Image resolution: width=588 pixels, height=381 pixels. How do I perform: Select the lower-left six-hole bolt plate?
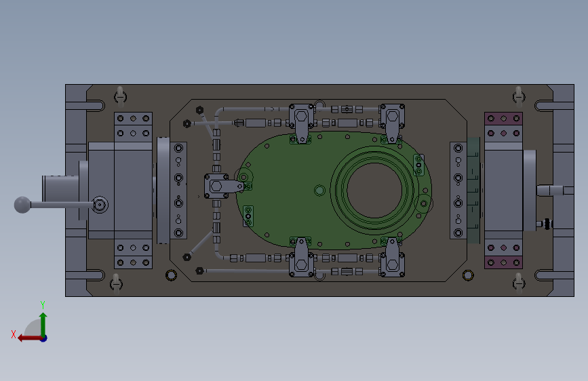tap(133, 255)
